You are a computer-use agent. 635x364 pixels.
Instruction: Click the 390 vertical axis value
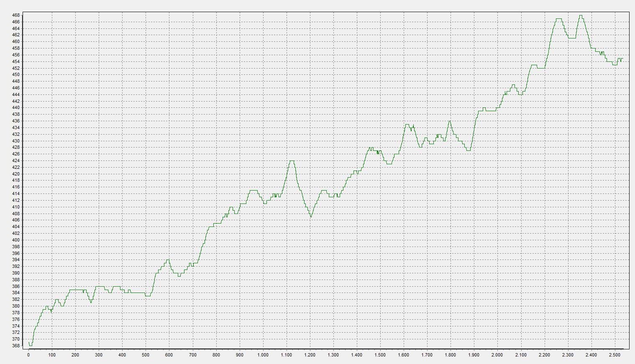pyautogui.click(x=15, y=273)
